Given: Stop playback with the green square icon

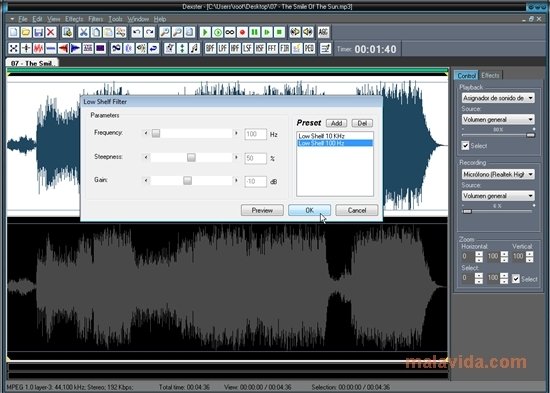Looking at the screenshot, I should point(279,32).
